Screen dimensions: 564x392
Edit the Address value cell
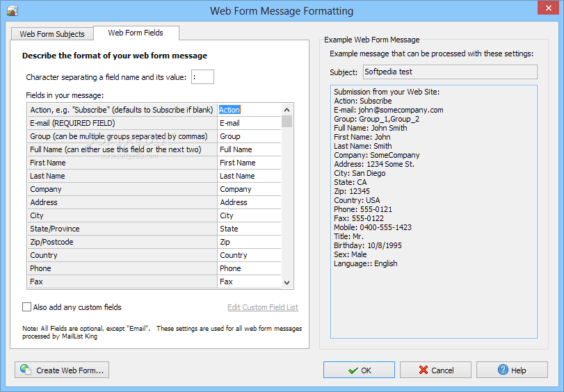click(249, 202)
